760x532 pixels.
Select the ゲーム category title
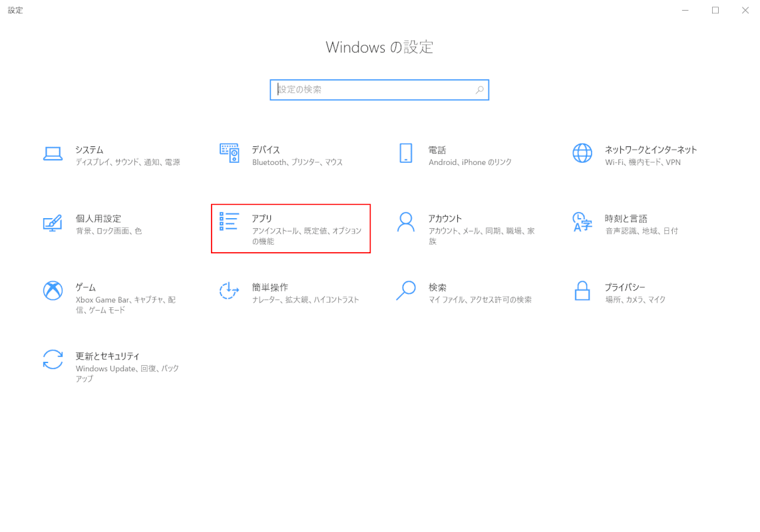click(x=85, y=287)
